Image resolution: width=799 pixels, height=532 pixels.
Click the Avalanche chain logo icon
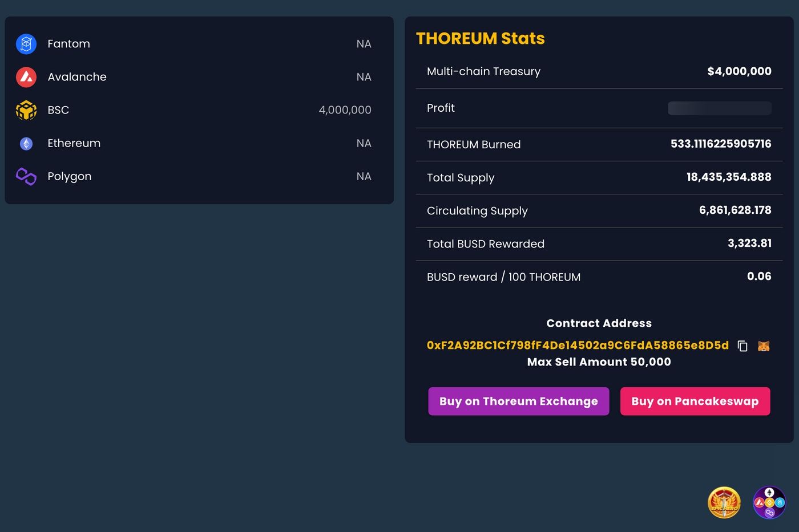coord(26,77)
